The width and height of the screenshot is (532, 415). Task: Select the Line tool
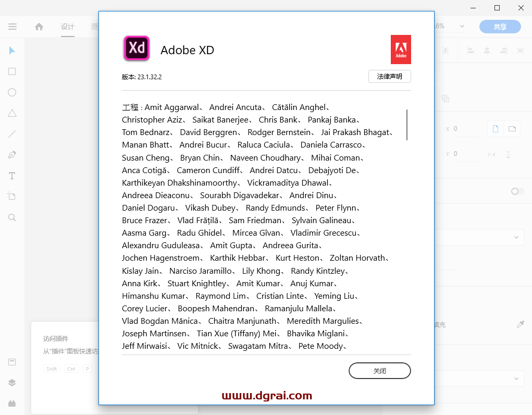(12, 134)
